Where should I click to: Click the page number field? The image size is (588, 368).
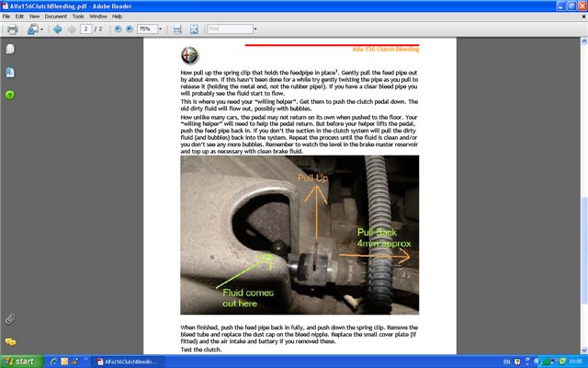tap(85, 29)
